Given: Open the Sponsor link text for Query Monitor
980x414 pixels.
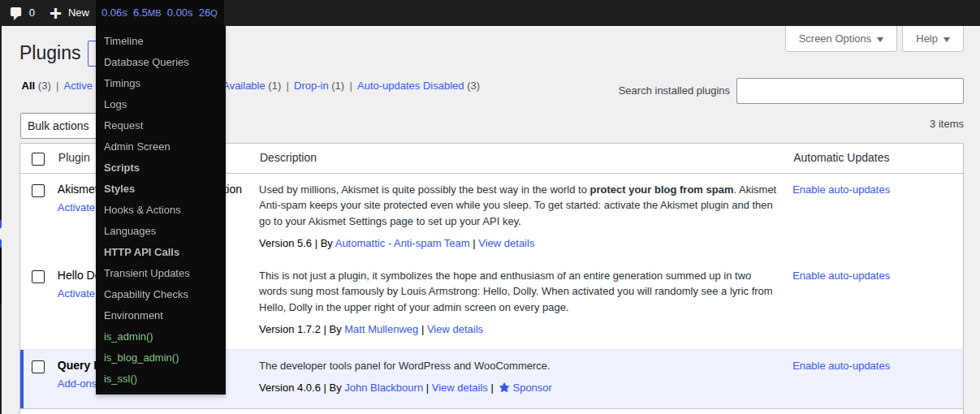Looking at the screenshot, I should click(x=533, y=388).
